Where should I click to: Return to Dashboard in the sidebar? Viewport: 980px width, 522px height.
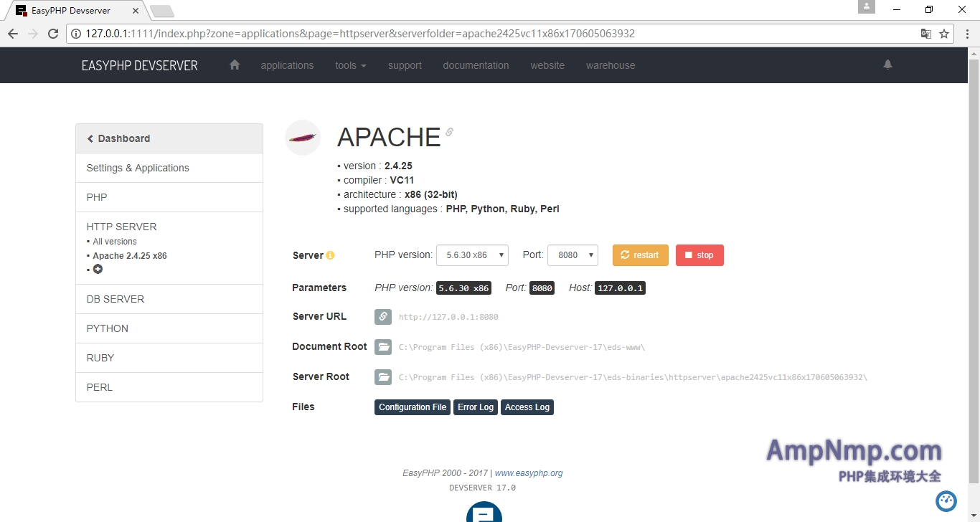coord(169,138)
